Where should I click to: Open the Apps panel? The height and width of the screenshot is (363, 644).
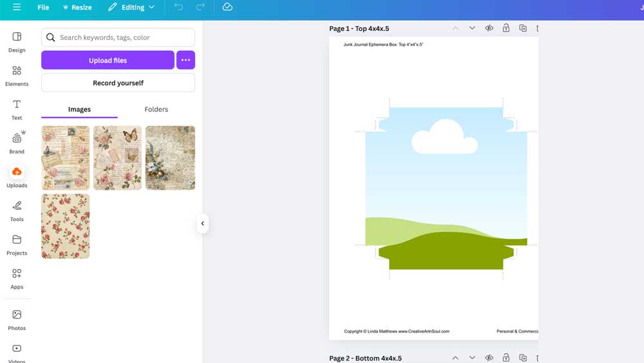(17, 278)
